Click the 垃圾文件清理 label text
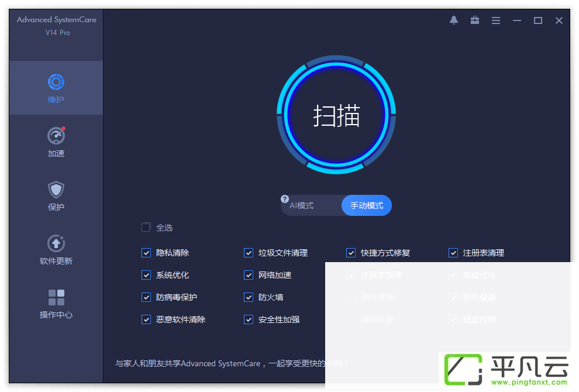 (x=283, y=253)
